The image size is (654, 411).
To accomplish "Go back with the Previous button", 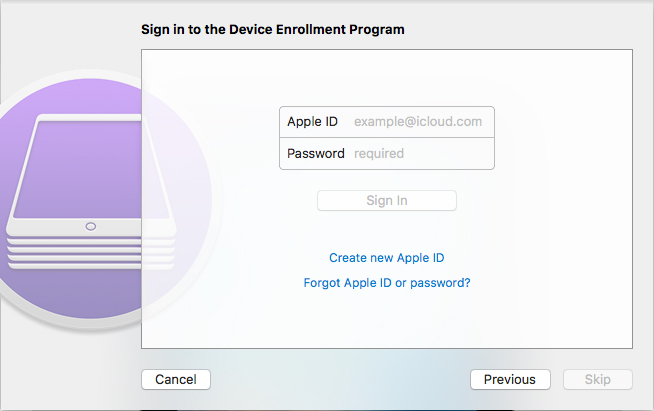I will 510,380.
